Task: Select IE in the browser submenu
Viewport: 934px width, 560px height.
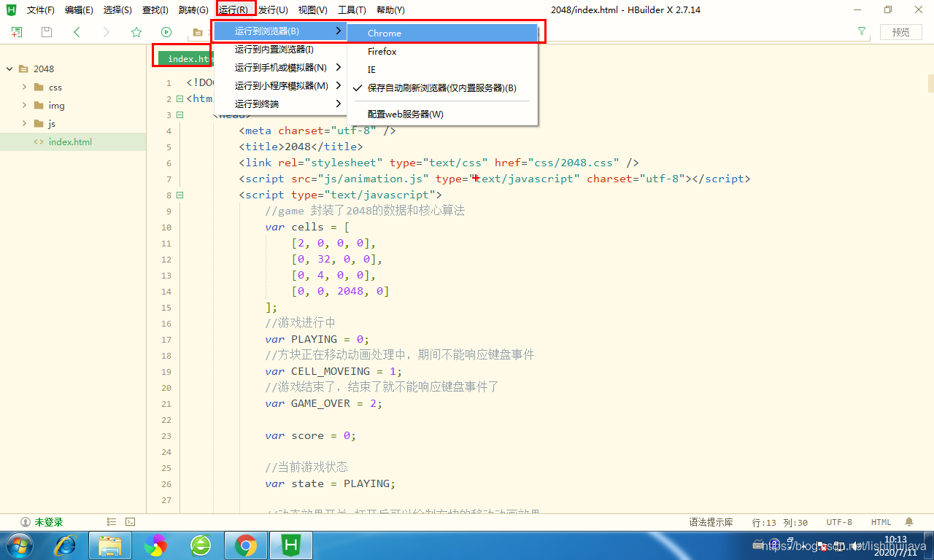Action: pyautogui.click(x=442, y=70)
